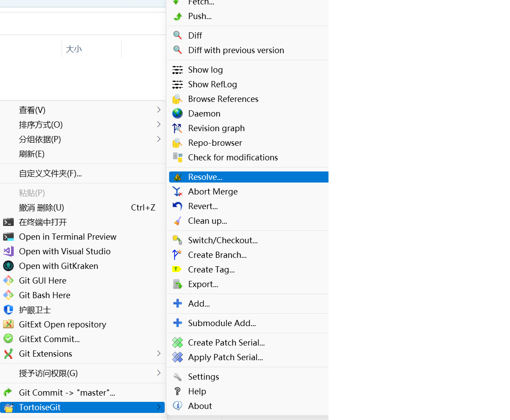Click the Browse References icon

click(x=178, y=99)
